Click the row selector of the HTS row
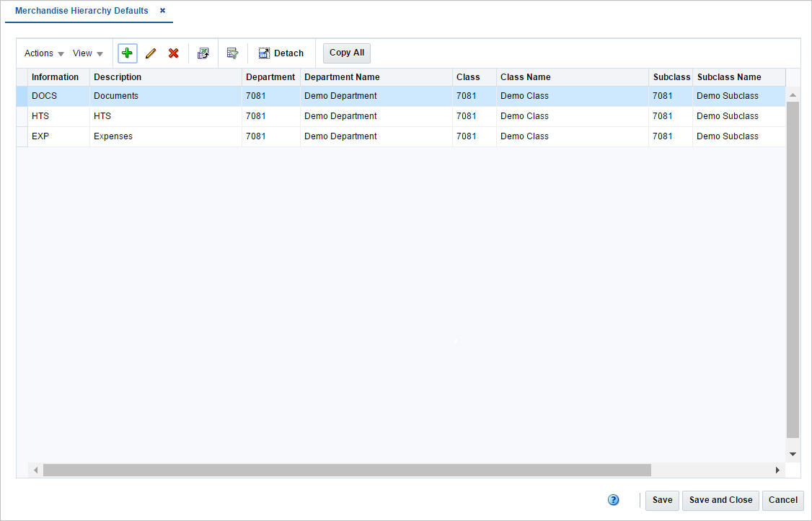 [22, 116]
